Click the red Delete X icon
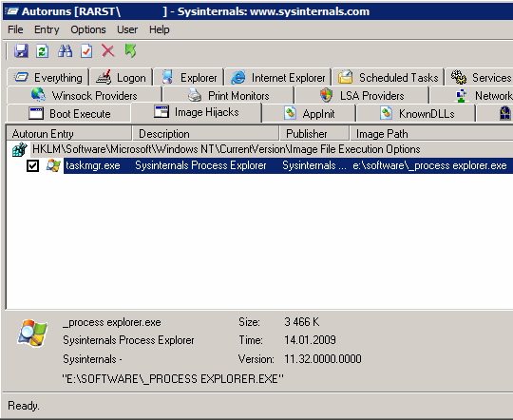This screenshot has width=513, height=420. pos(108,50)
